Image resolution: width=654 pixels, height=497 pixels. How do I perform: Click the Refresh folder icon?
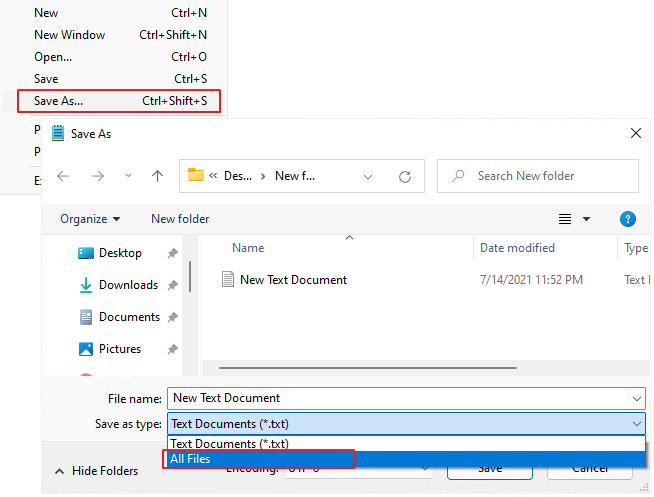pos(405,176)
